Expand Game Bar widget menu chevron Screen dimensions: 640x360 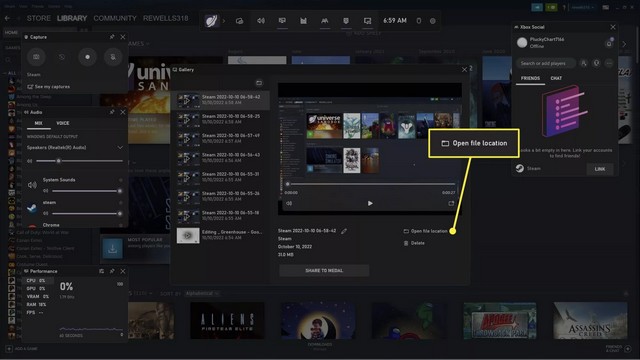(x=224, y=21)
